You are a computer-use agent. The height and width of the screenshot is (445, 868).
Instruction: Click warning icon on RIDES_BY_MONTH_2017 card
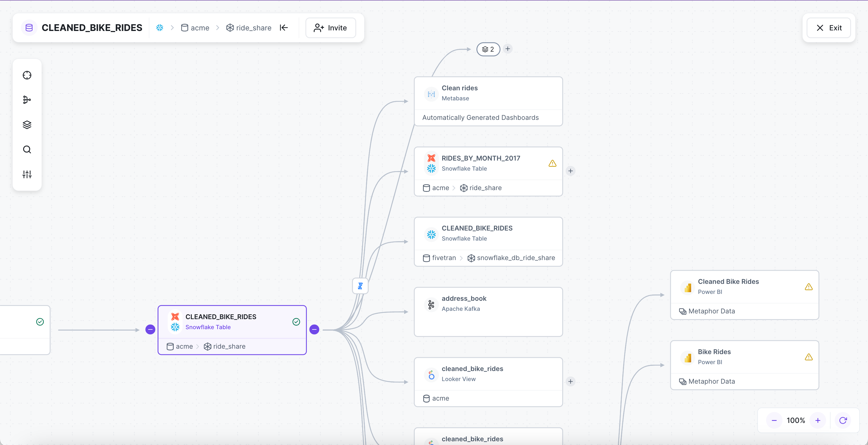[553, 163]
